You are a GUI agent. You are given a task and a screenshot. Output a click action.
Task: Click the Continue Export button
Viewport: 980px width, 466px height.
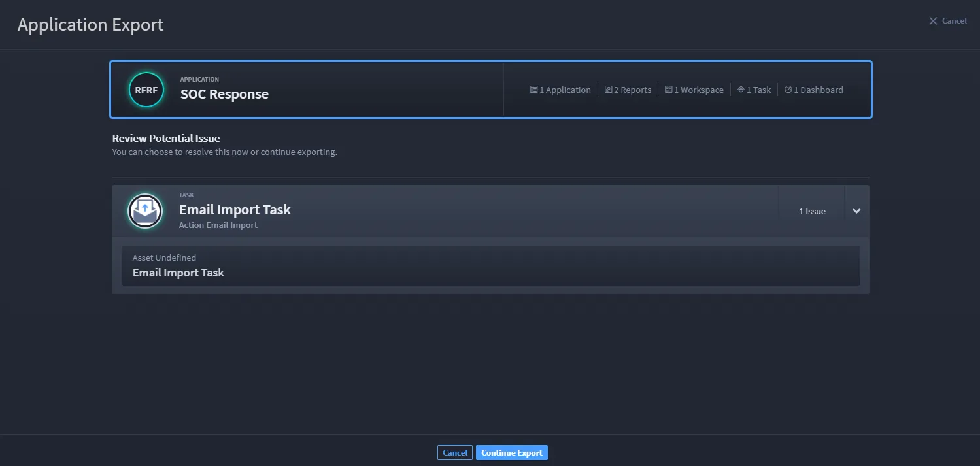512,452
